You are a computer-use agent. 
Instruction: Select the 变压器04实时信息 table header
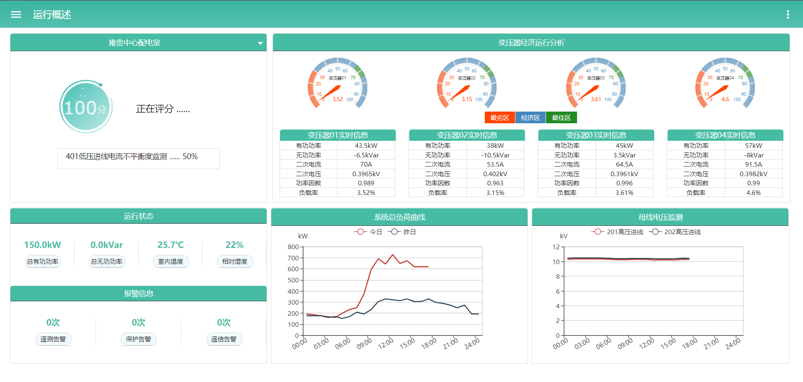click(x=725, y=135)
